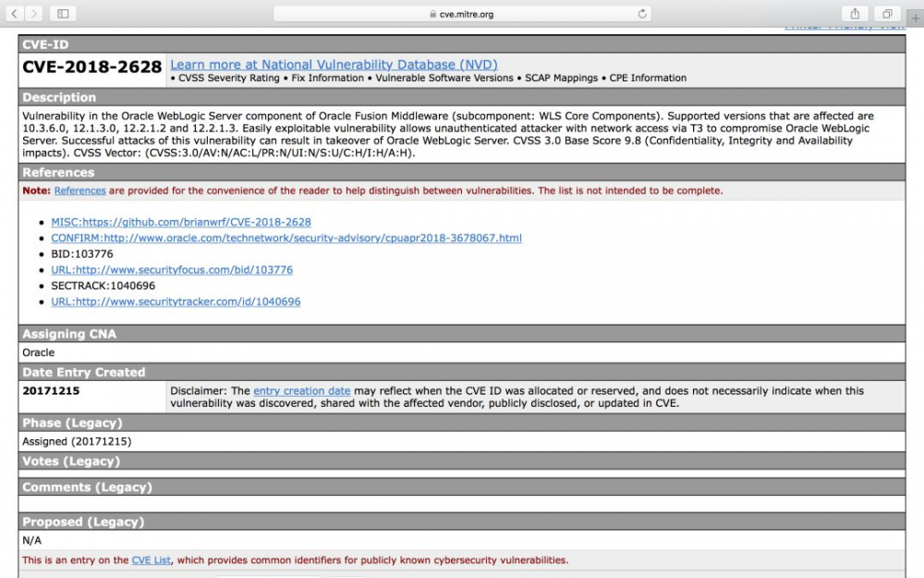Click the Date Entry Created header
The height and width of the screenshot is (578, 924).
[462, 372]
